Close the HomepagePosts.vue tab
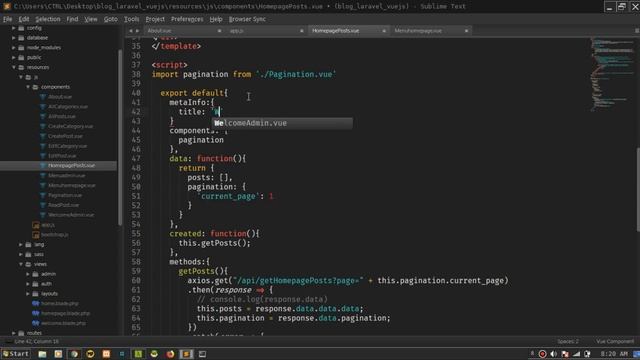The image size is (640, 360). (384, 31)
